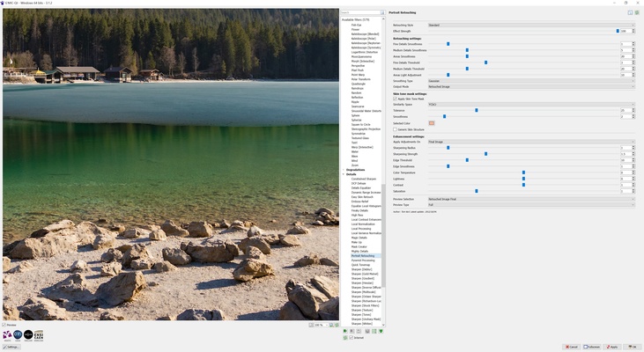644x352 pixels.
Task: Open the Output Mode dropdown
Action: click(531, 86)
